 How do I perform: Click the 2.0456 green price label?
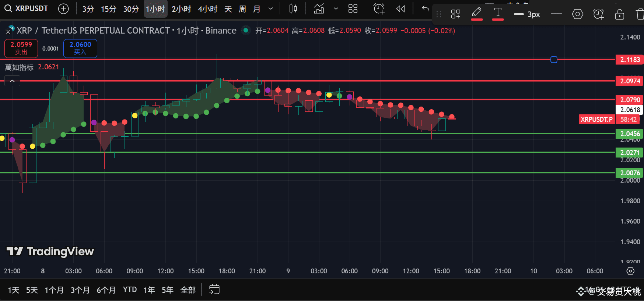[x=629, y=134]
